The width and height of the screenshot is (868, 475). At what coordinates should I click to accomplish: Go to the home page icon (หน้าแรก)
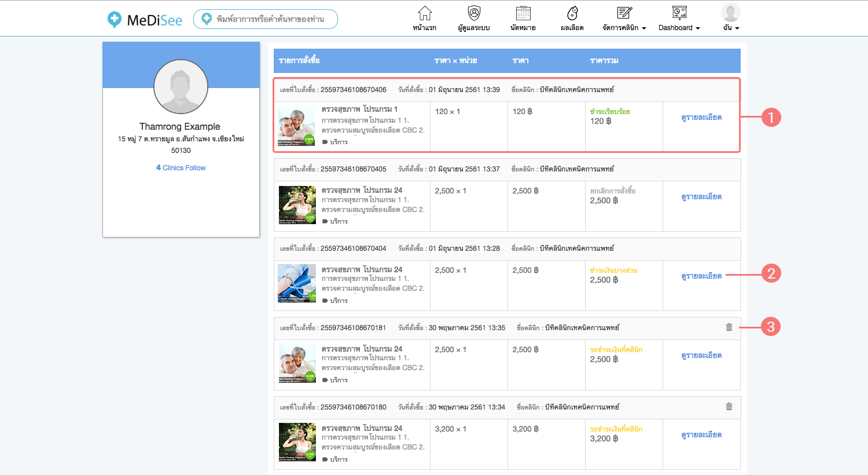pyautogui.click(x=425, y=14)
